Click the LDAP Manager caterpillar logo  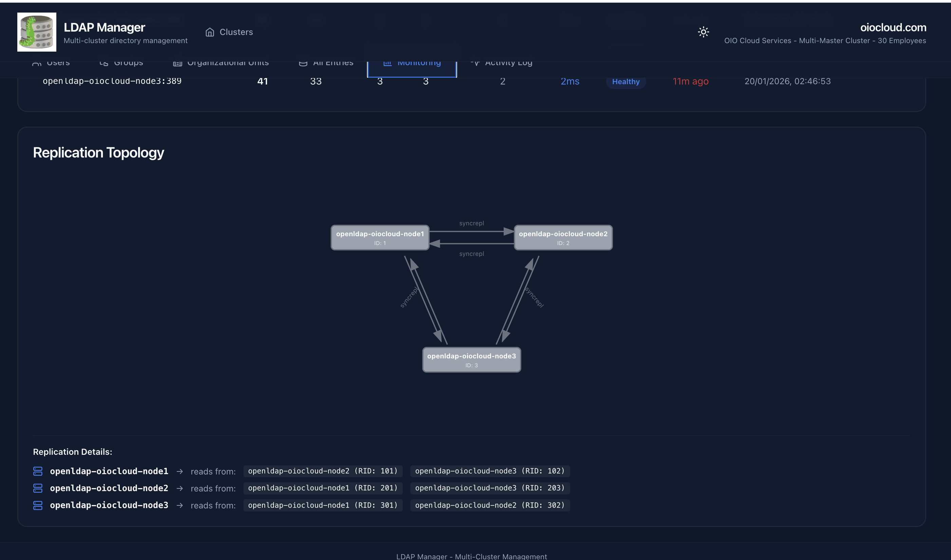pos(36,32)
